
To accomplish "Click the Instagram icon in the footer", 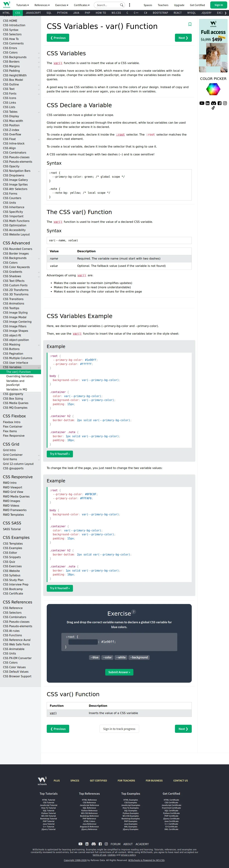I will pos(106,844).
